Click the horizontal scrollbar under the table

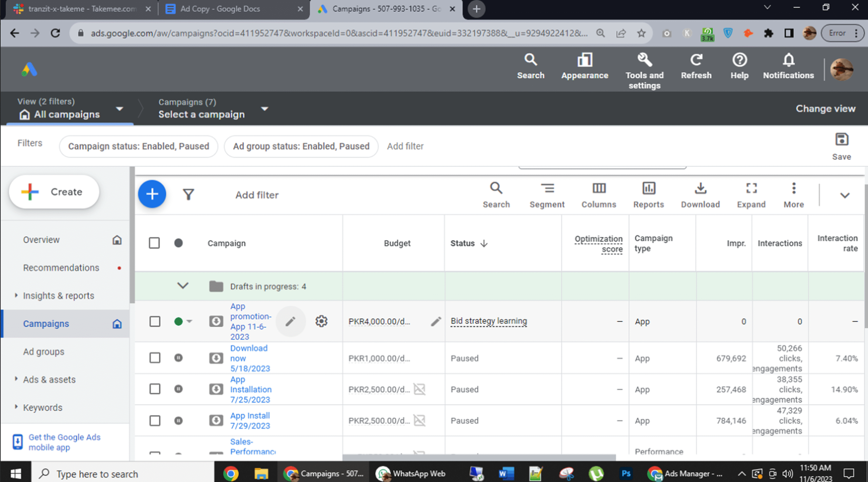point(479,457)
